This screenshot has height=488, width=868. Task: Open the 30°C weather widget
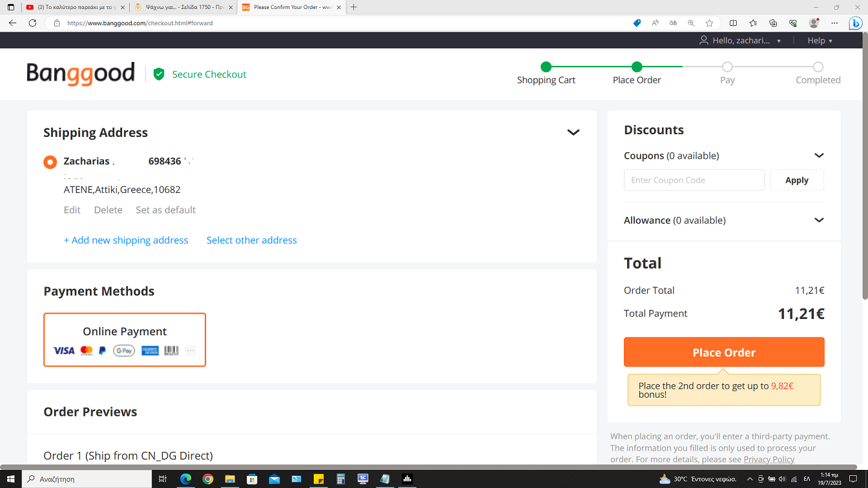[698, 479]
